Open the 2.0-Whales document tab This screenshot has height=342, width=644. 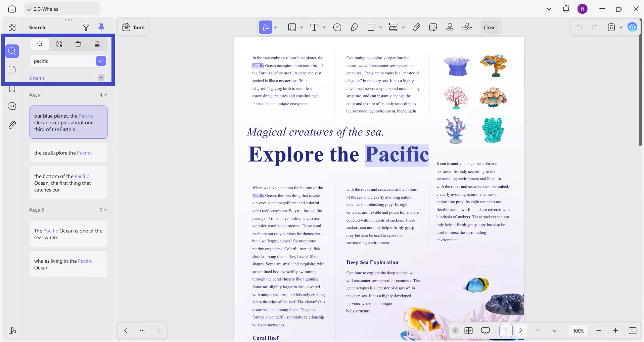(62, 9)
